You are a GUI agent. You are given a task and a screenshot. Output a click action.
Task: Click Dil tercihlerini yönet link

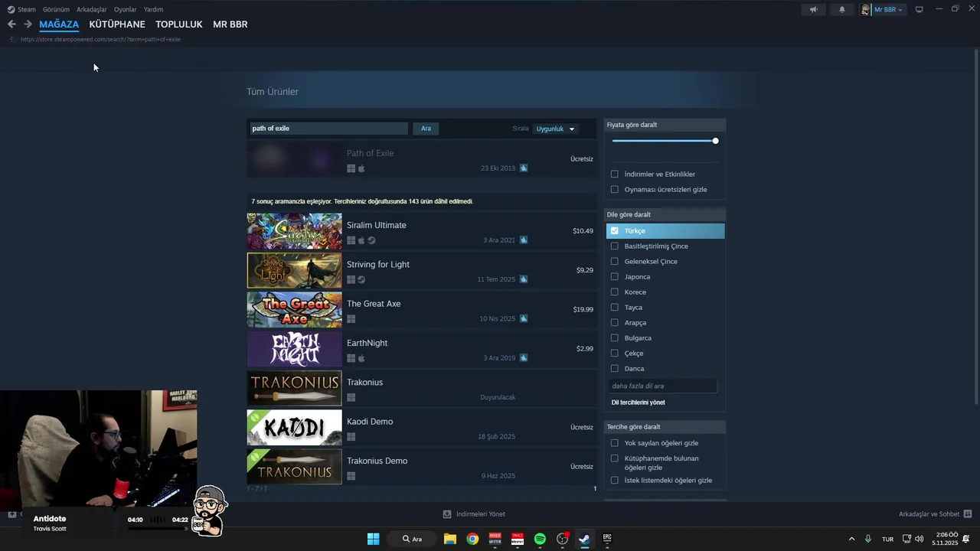coord(638,403)
